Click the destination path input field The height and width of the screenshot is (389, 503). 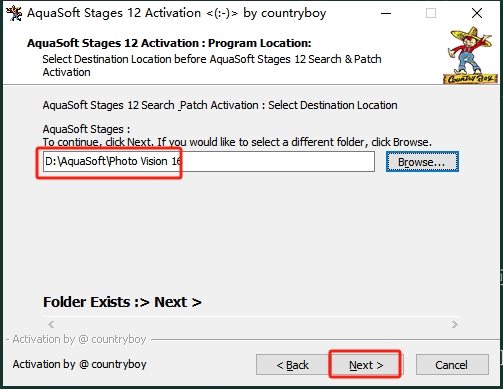point(209,162)
